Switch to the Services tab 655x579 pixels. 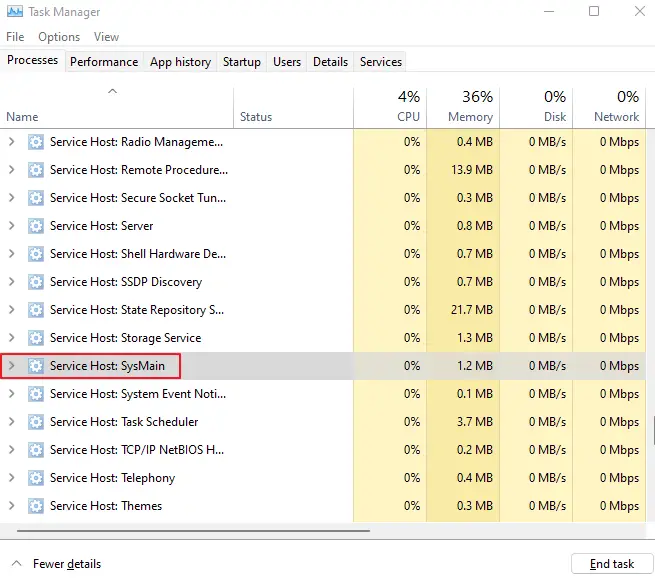[381, 62]
